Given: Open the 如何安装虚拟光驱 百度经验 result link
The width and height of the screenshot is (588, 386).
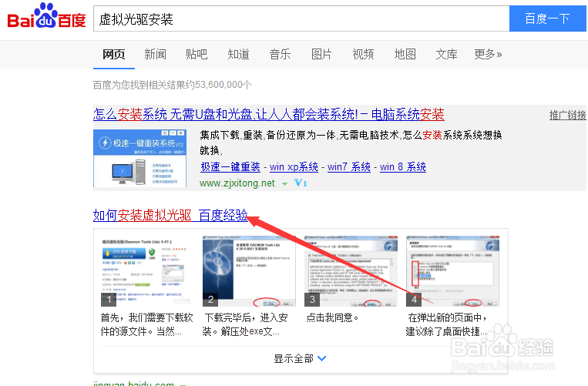Looking at the screenshot, I should pos(170,215).
